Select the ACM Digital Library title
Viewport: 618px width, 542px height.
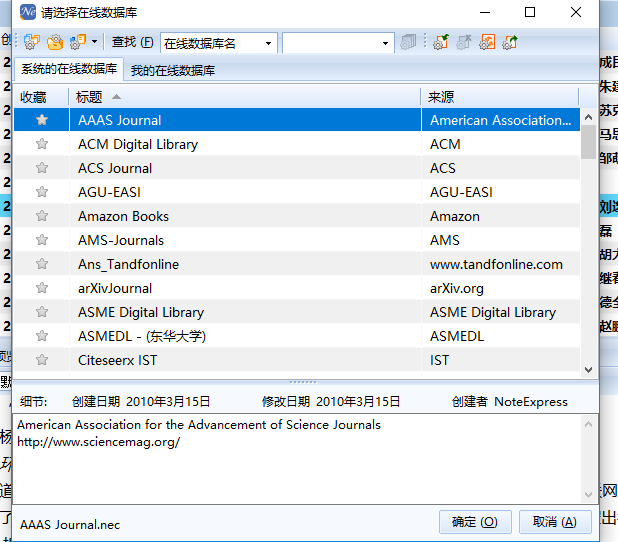(x=138, y=144)
